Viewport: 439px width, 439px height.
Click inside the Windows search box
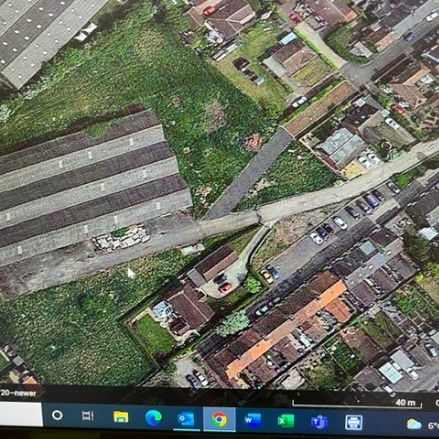tap(21, 414)
